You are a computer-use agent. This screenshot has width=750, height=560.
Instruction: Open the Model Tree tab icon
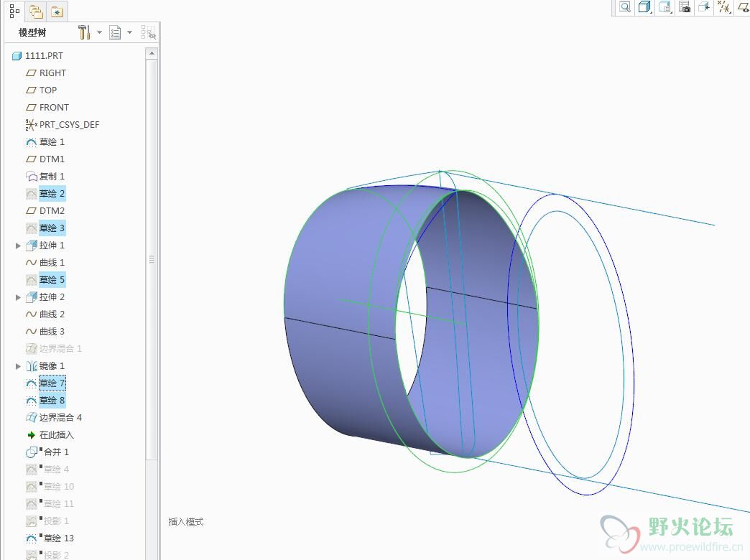tap(14, 11)
